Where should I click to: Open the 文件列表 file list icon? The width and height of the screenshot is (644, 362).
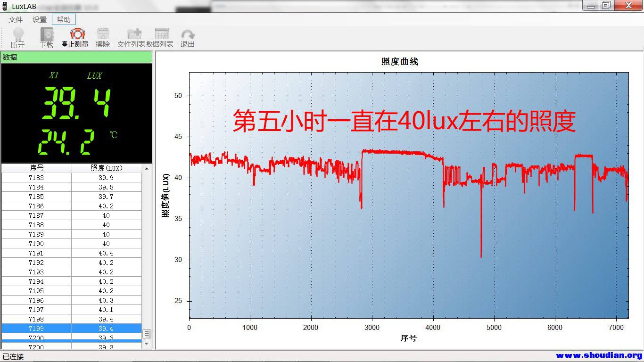point(134,34)
